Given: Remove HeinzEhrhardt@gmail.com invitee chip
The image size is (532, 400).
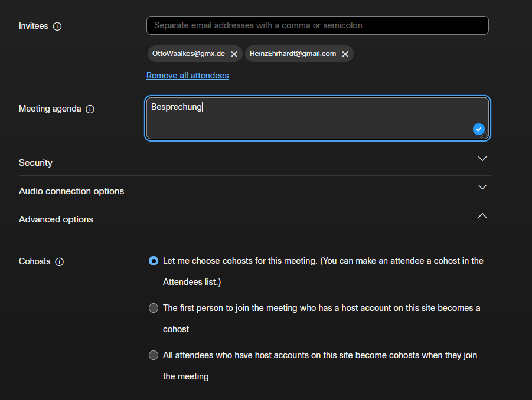Looking at the screenshot, I should click(x=345, y=54).
